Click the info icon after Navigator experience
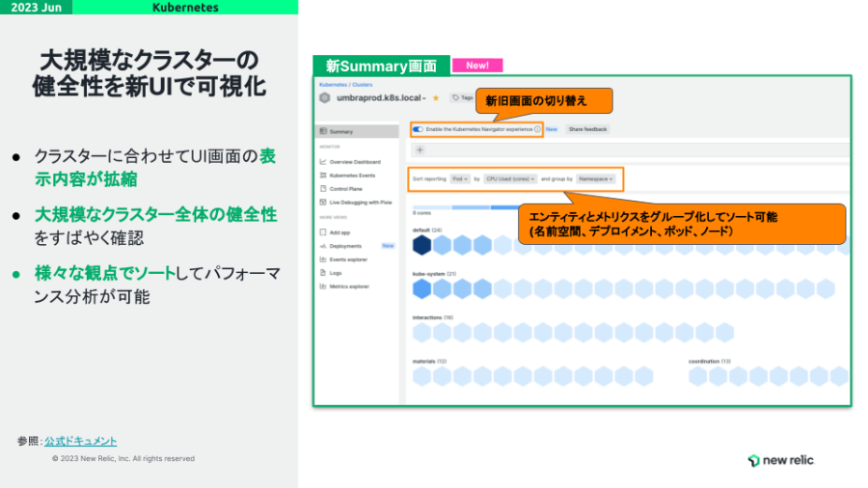868x488 pixels. [x=537, y=129]
